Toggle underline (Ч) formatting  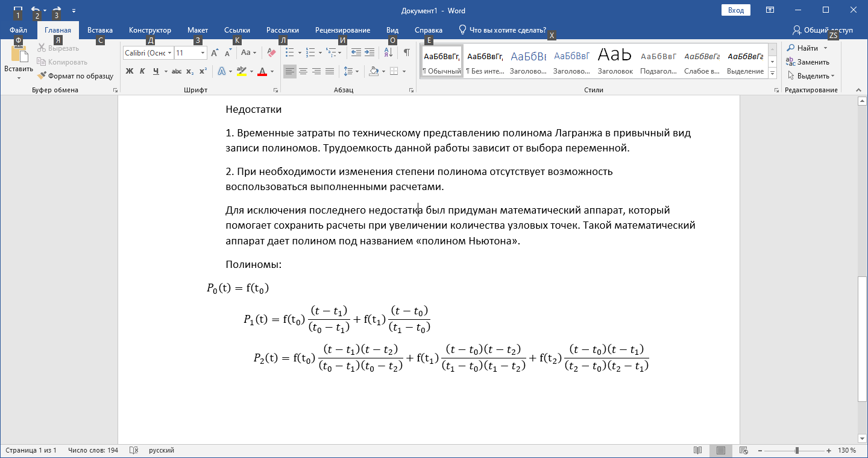tap(156, 71)
